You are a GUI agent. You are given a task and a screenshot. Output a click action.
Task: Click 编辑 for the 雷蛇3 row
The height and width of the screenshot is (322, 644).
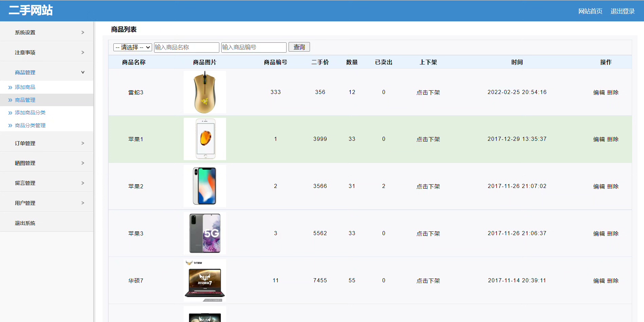click(599, 93)
